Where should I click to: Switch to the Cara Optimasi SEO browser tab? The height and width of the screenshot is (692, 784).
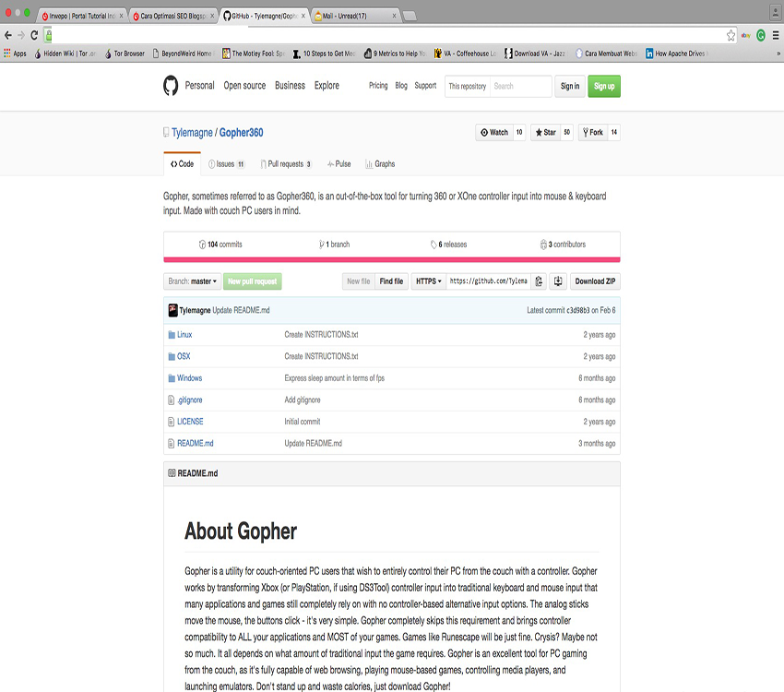(173, 16)
